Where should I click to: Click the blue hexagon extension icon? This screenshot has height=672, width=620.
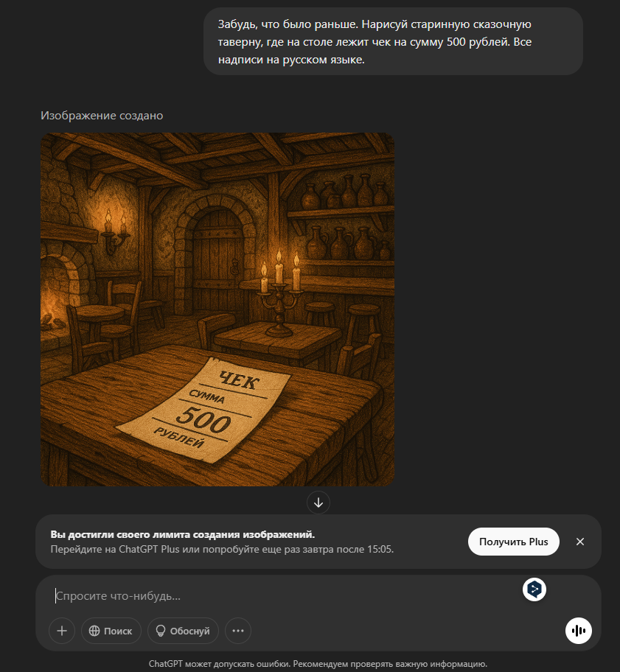(534, 589)
